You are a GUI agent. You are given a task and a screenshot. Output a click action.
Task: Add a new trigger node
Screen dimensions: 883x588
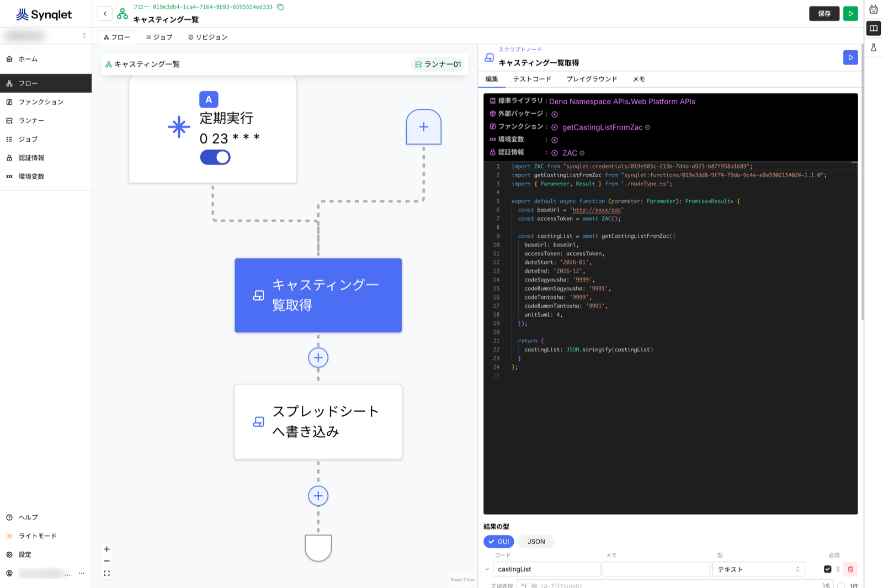coord(424,127)
